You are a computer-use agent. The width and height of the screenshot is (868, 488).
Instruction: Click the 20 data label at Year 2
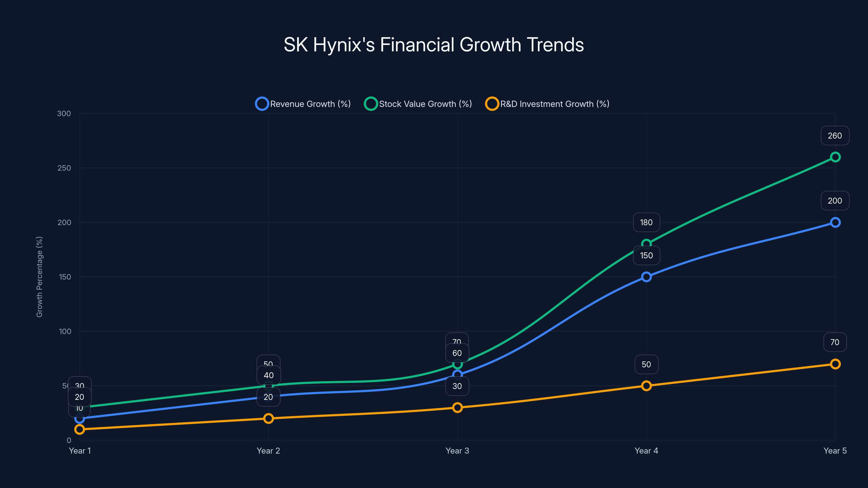269,397
